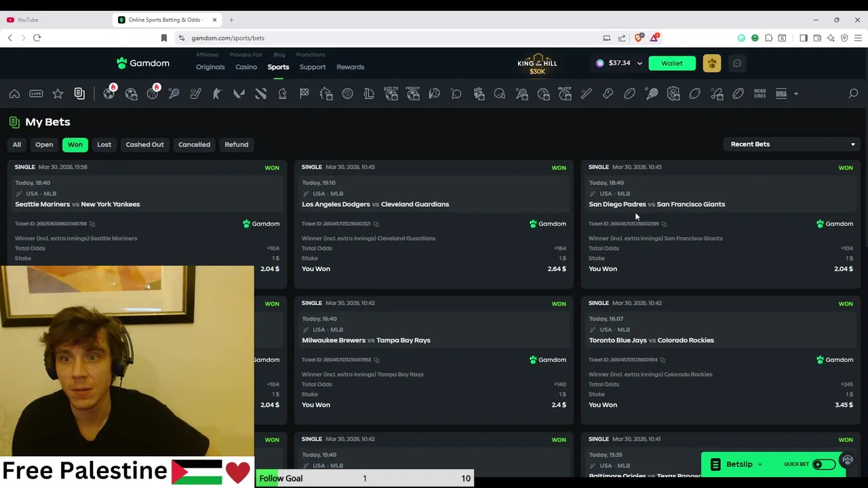Expand the Betslip panel
Viewport: 868px width, 488px height.
pyautogui.click(x=740, y=464)
